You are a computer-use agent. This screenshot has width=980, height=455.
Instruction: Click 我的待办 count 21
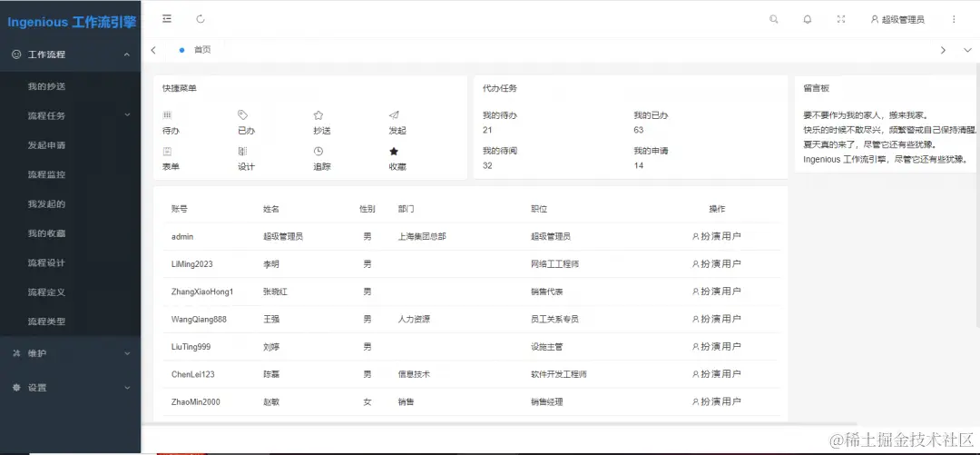point(487,130)
